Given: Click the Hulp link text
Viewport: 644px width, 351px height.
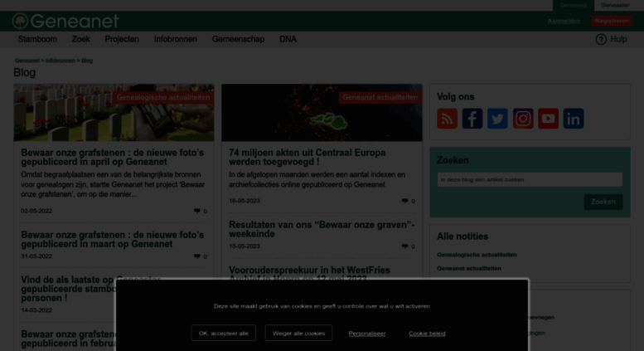Looking at the screenshot, I should tap(618, 39).
